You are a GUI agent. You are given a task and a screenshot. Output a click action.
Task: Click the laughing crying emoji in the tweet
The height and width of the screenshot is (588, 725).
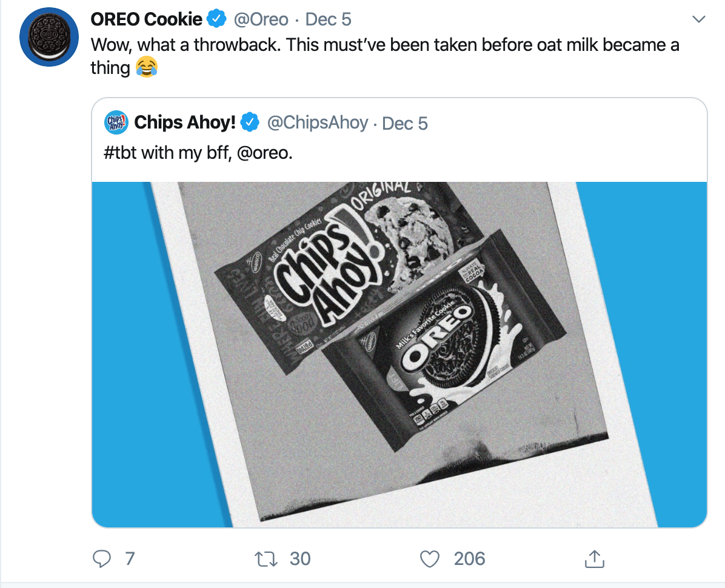(147, 67)
